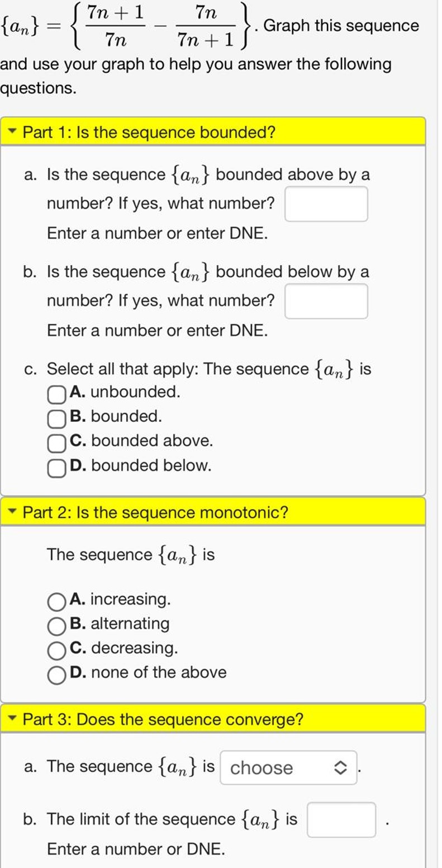Viewport: 442px width, 868px height.
Task: Check the "B. bounded" checkbox
Action: (x=55, y=419)
